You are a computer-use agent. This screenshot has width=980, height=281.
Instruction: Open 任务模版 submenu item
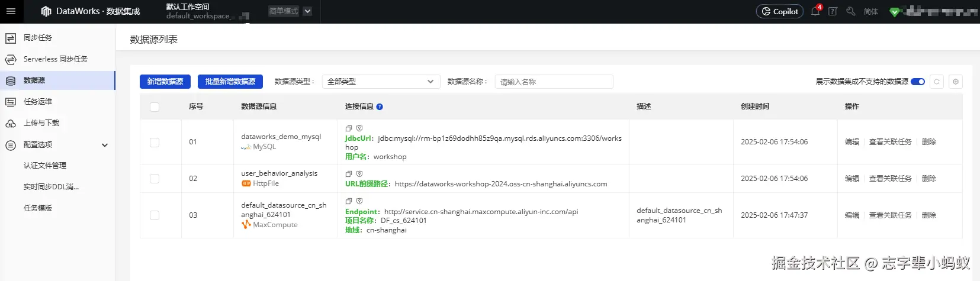point(38,208)
